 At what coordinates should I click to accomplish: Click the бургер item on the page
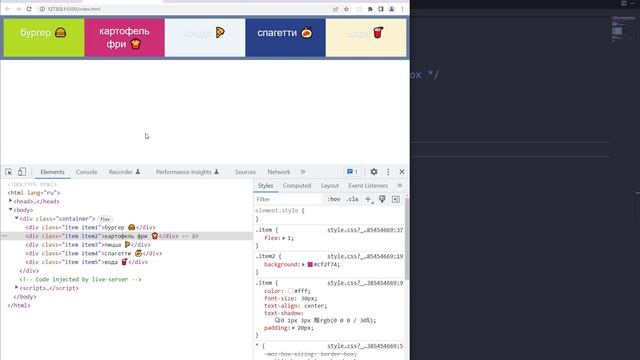44,38
